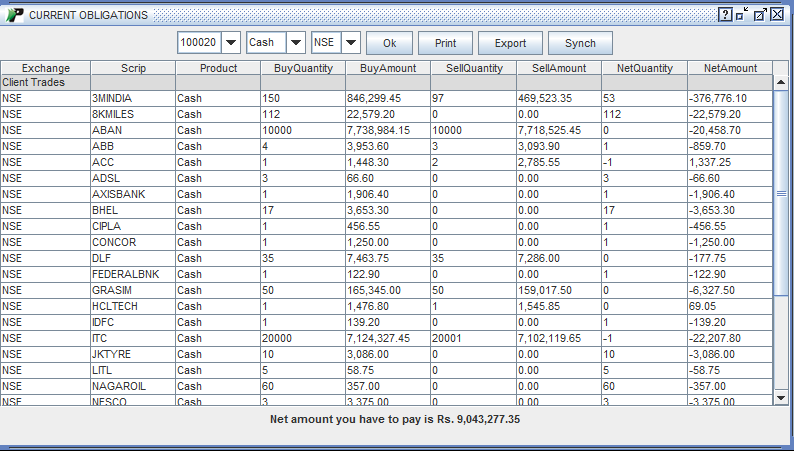Open the help question mark icon
794x451 pixels.
tap(725, 15)
